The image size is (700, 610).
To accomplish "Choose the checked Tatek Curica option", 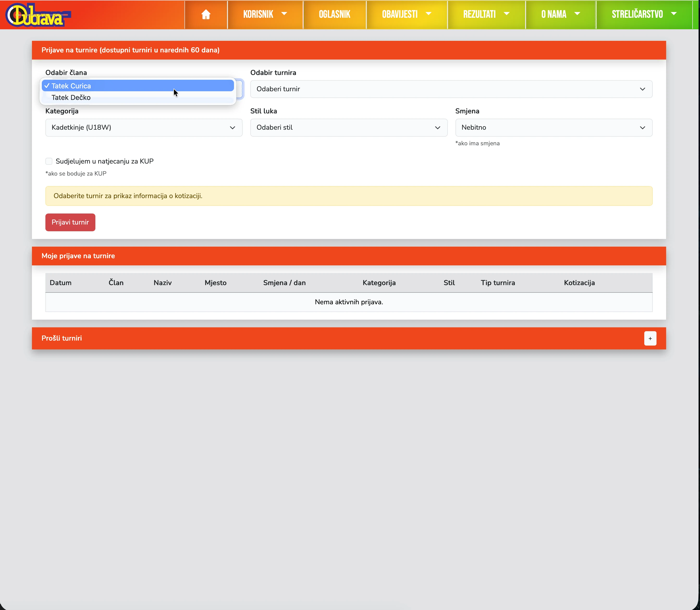I will coord(71,86).
